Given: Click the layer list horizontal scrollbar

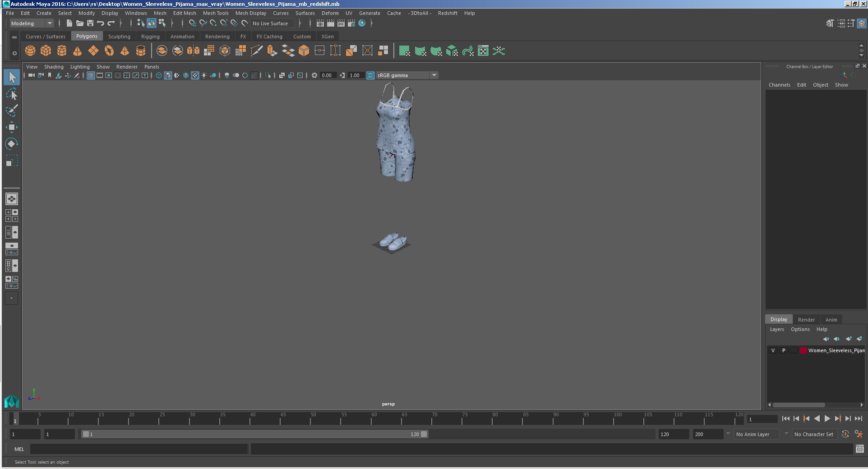Looking at the screenshot, I should pos(799,405).
